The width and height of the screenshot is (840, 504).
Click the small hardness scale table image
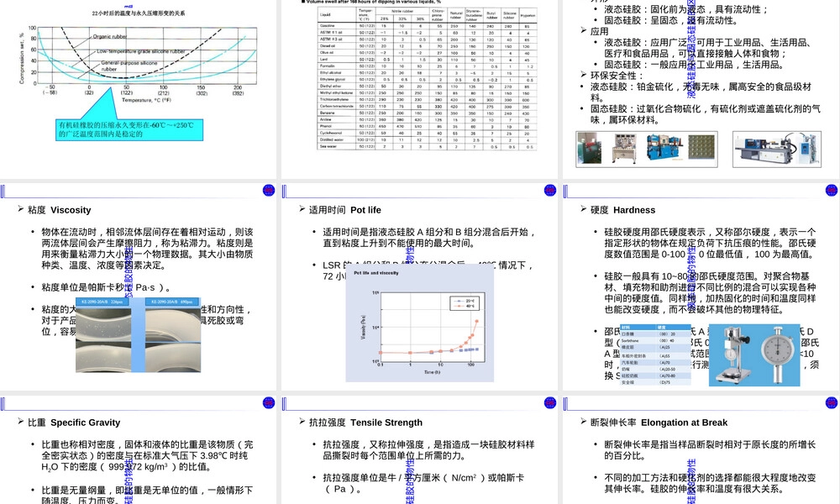pyautogui.click(x=655, y=354)
